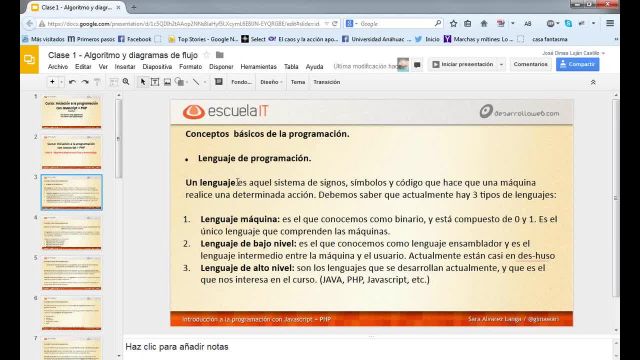Open the Archivo menu
This screenshot has width=640, height=360.
58,67
